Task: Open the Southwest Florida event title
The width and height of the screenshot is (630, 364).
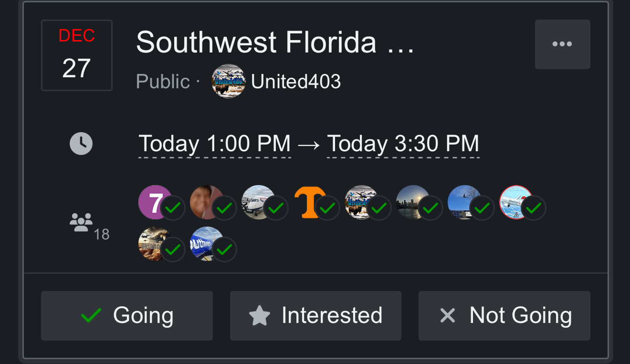Action: (275, 42)
